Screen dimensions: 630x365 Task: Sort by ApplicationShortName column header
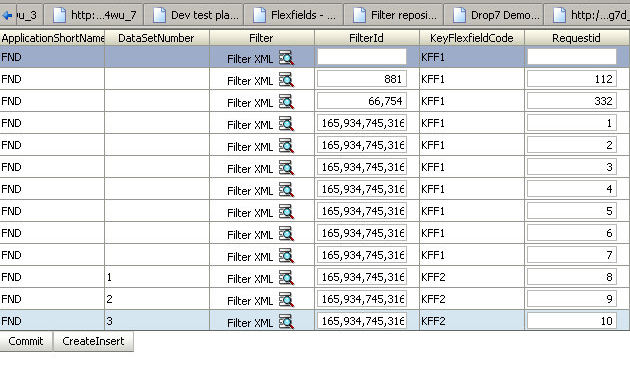52,38
